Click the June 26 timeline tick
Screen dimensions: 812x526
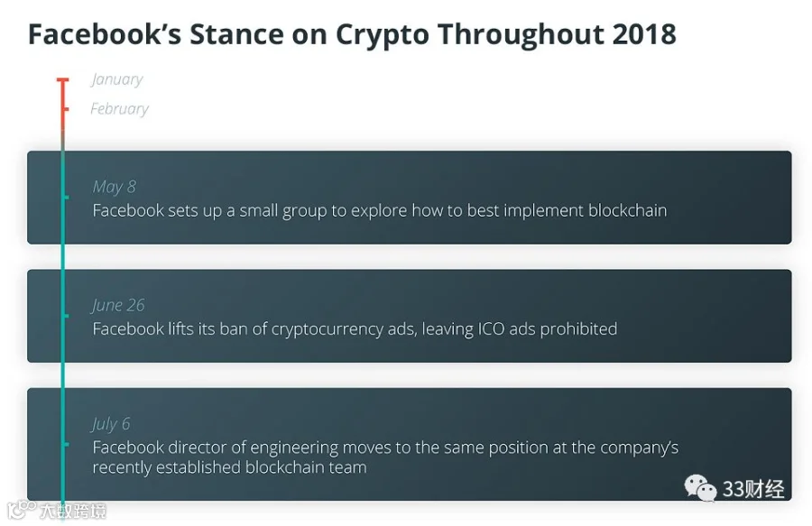coord(66,315)
